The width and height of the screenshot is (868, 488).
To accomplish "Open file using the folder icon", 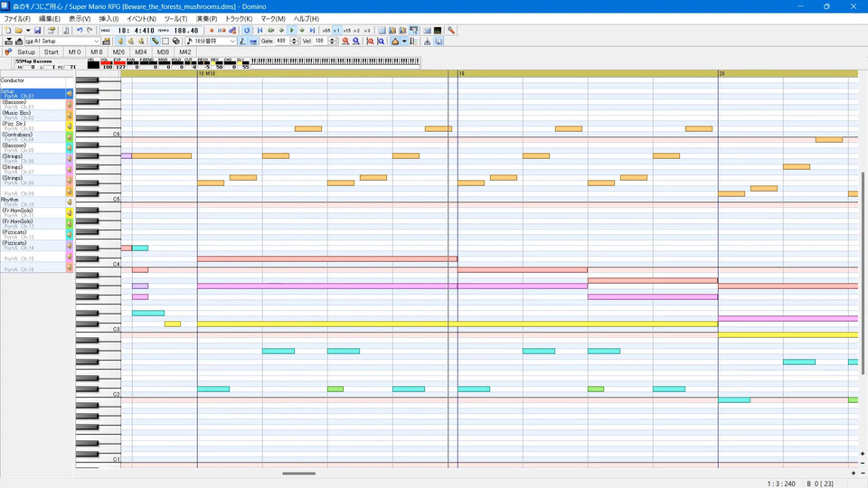I will click(18, 31).
